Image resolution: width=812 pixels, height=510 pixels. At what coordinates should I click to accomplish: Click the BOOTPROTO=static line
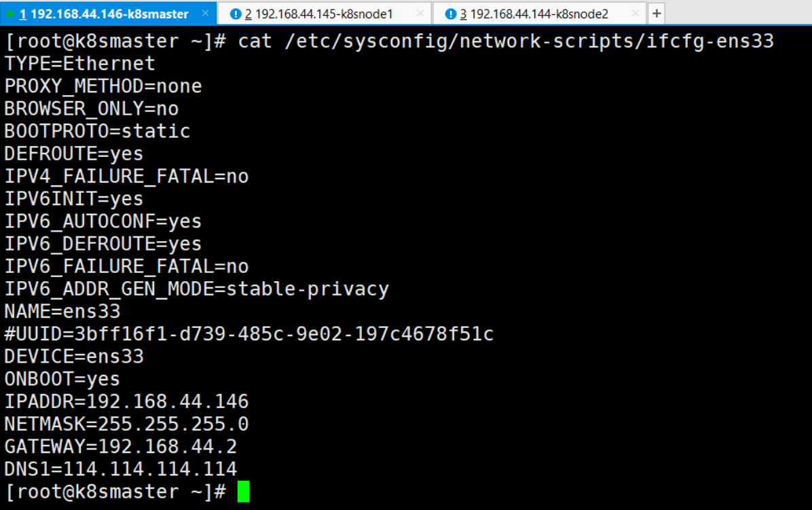97,131
